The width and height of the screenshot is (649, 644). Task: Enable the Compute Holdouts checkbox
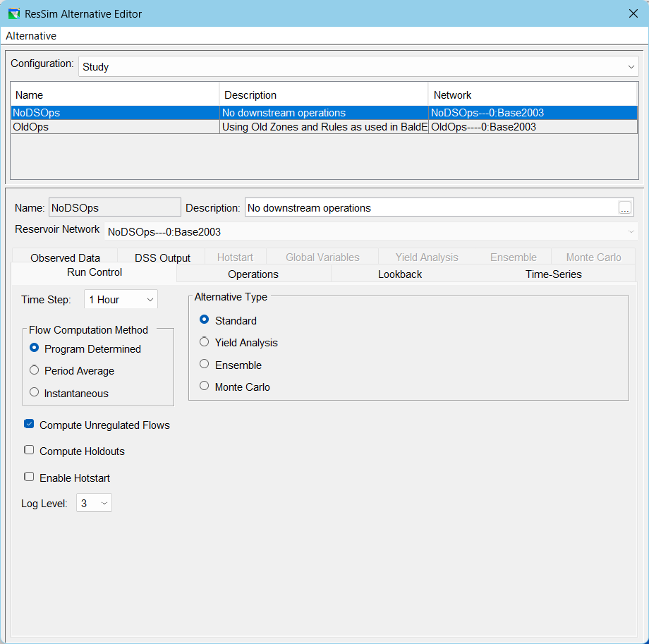(x=29, y=450)
